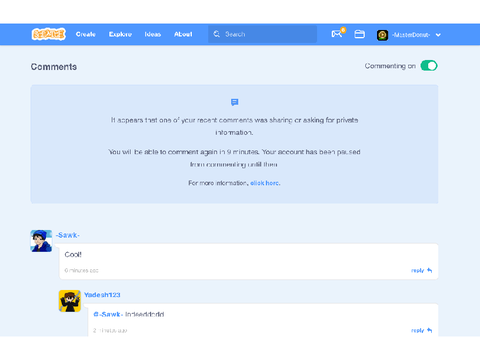Open the About page
This screenshot has width=480, height=360.
coord(183,34)
